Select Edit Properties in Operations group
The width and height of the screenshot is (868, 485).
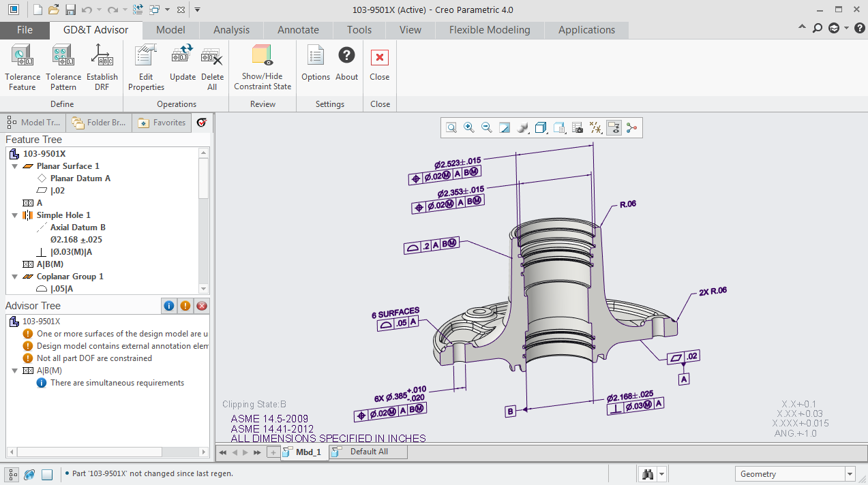tap(145, 66)
